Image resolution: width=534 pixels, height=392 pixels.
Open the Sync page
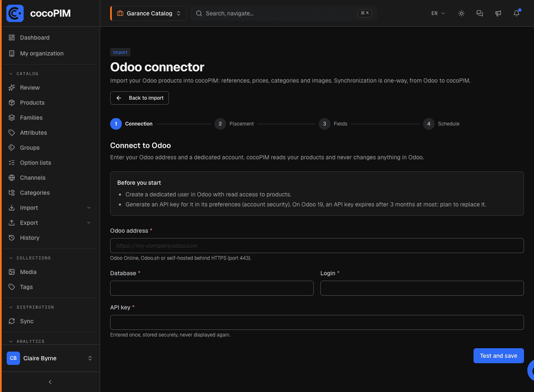point(50,321)
